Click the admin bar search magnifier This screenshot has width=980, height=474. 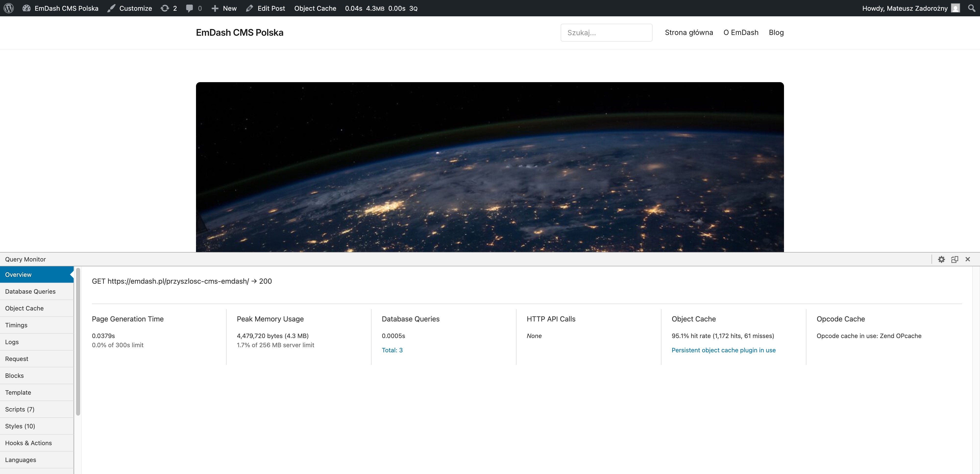click(971, 8)
